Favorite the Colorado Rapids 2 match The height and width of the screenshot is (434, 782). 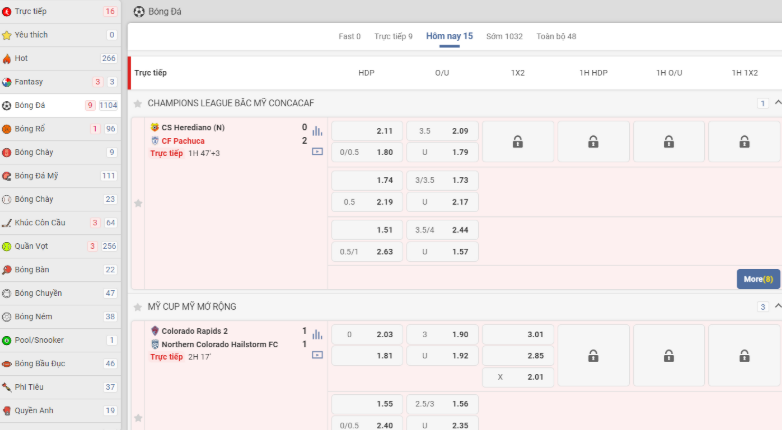point(138,418)
